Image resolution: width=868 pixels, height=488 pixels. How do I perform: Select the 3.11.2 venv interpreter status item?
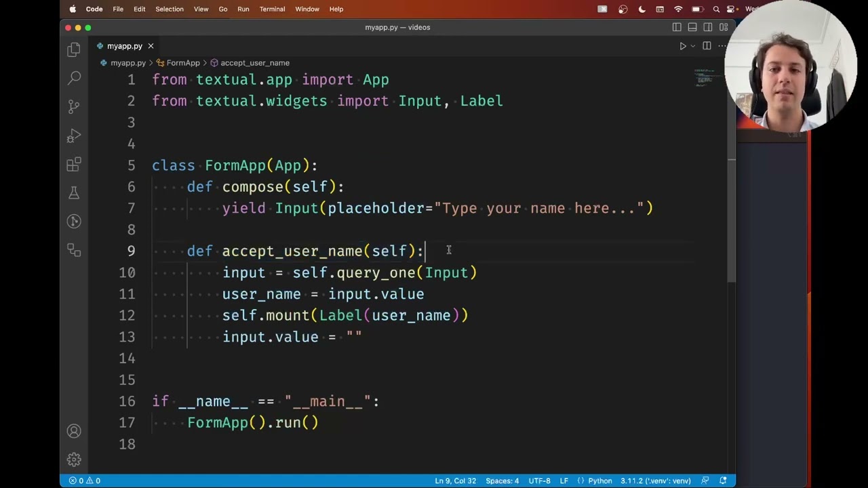tap(655, 481)
